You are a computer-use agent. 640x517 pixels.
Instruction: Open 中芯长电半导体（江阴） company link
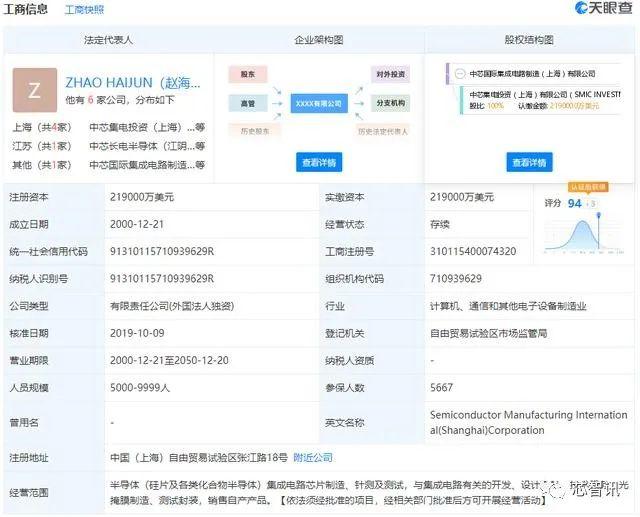click(x=138, y=146)
